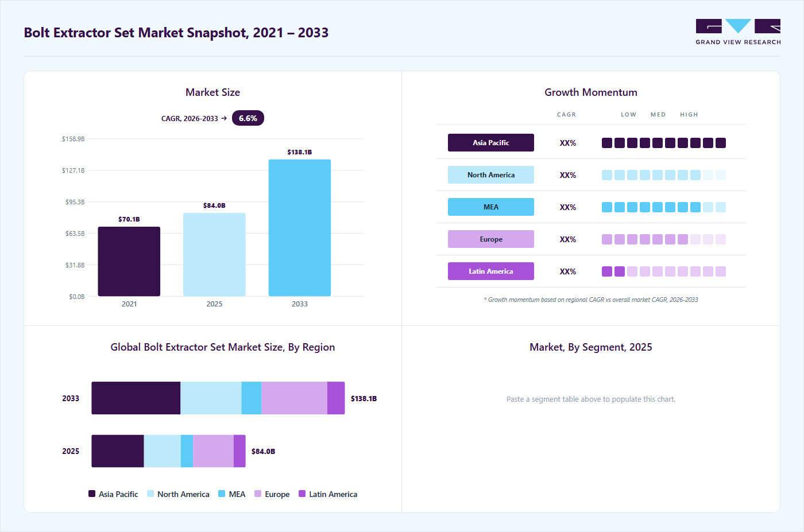Click the growth momentum footnote text
Viewport: 804px width, 532px height.
pos(591,300)
